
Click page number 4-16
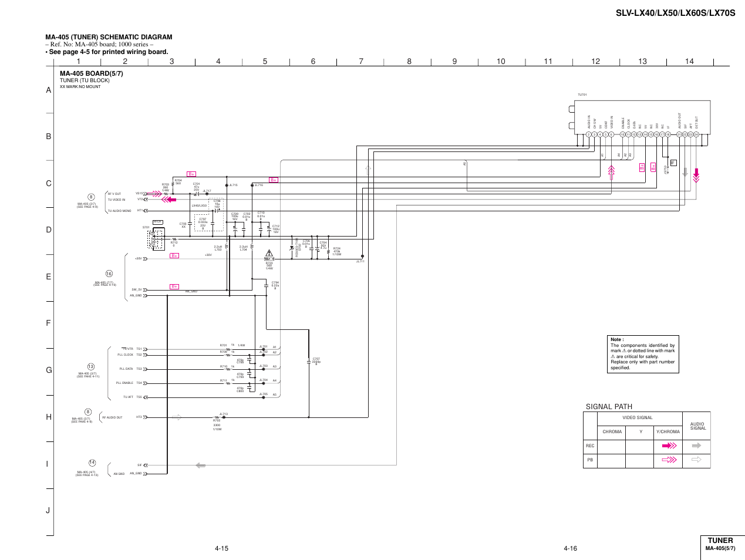click(570, 548)
